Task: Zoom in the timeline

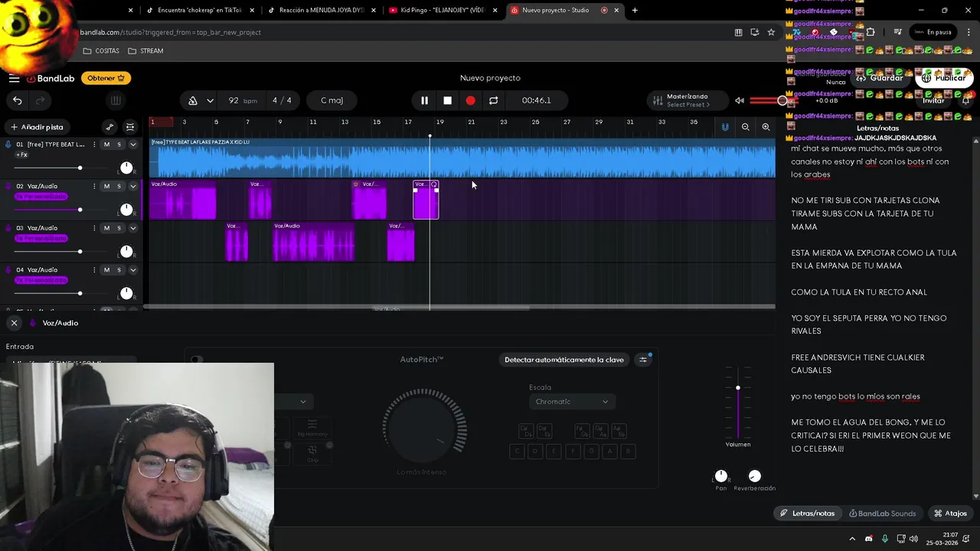Action: click(x=766, y=127)
